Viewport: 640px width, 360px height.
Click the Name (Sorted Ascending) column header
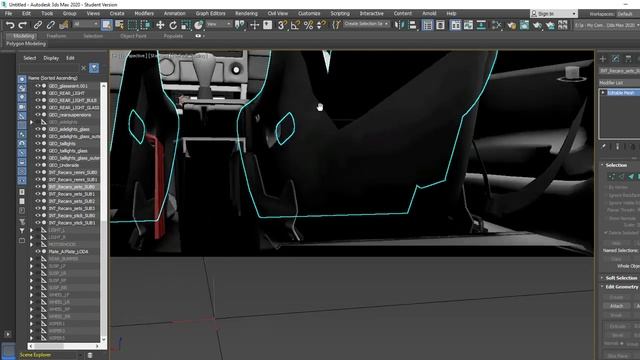pyautogui.click(x=53, y=78)
